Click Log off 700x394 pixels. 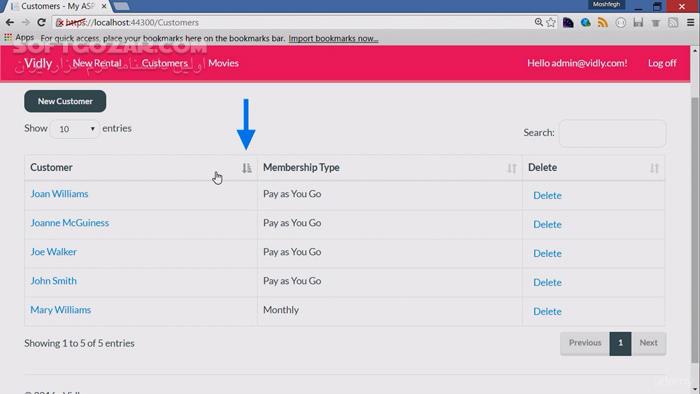(x=662, y=63)
